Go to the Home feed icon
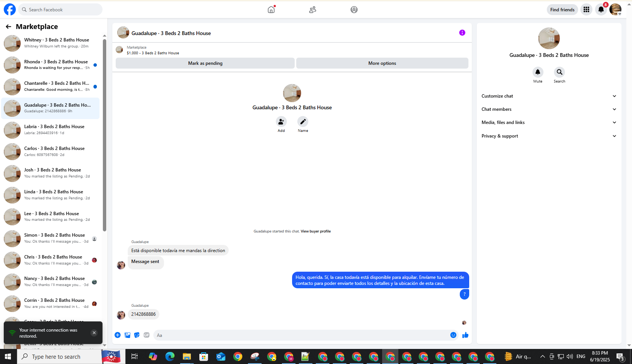This screenshot has height=364, width=632. [x=271, y=9]
